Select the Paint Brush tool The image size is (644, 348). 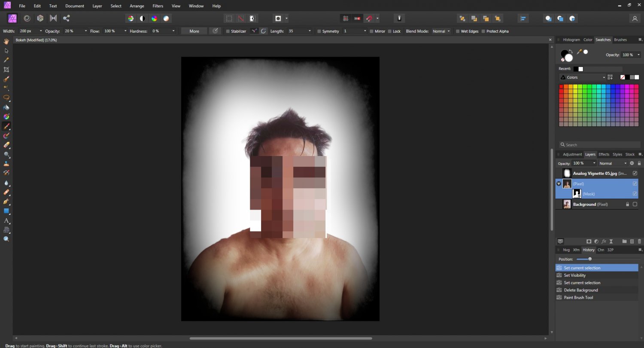6,126
